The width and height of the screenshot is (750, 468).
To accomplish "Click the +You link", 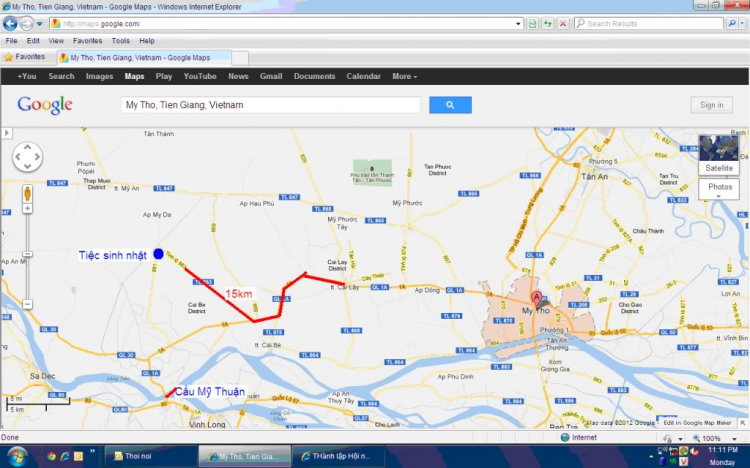I will click(27, 76).
